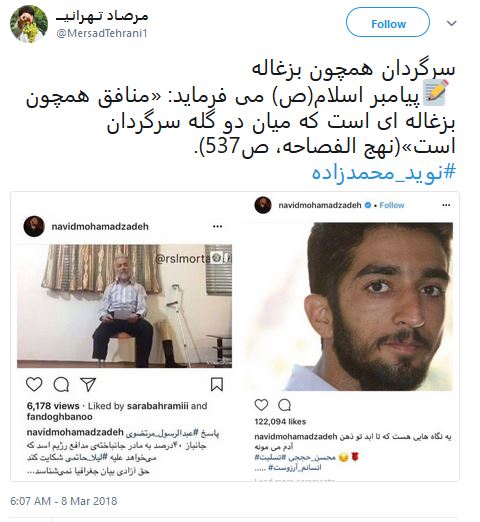Click the share paper-plane icon
Viewport: 480px width, 522px height.
[88, 384]
